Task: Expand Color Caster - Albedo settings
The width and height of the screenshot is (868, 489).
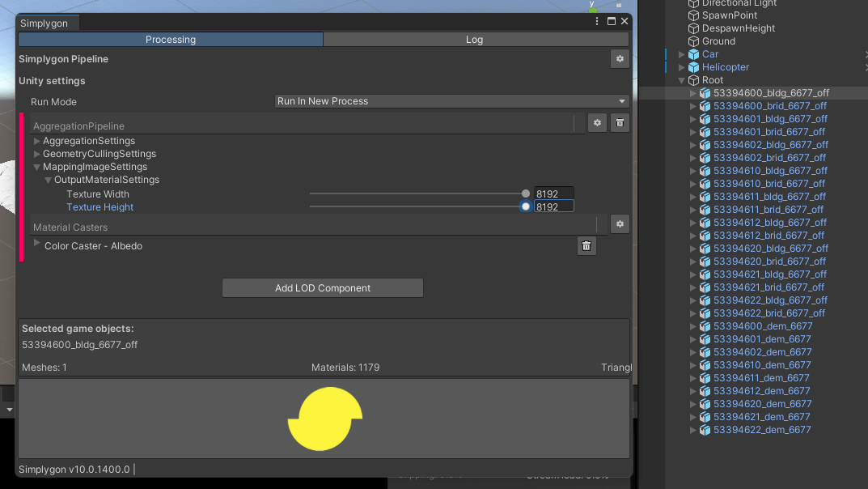Action: (36, 243)
